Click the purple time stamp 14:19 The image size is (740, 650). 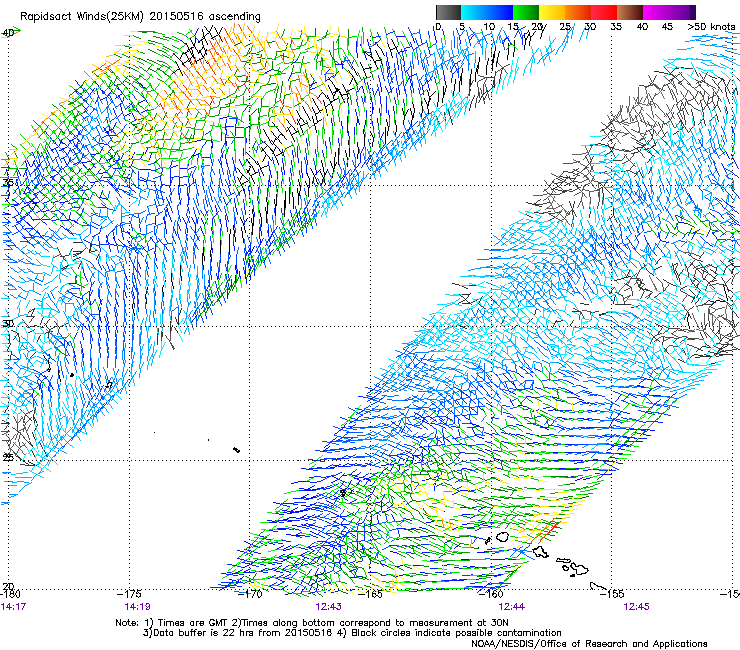point(137,607)
